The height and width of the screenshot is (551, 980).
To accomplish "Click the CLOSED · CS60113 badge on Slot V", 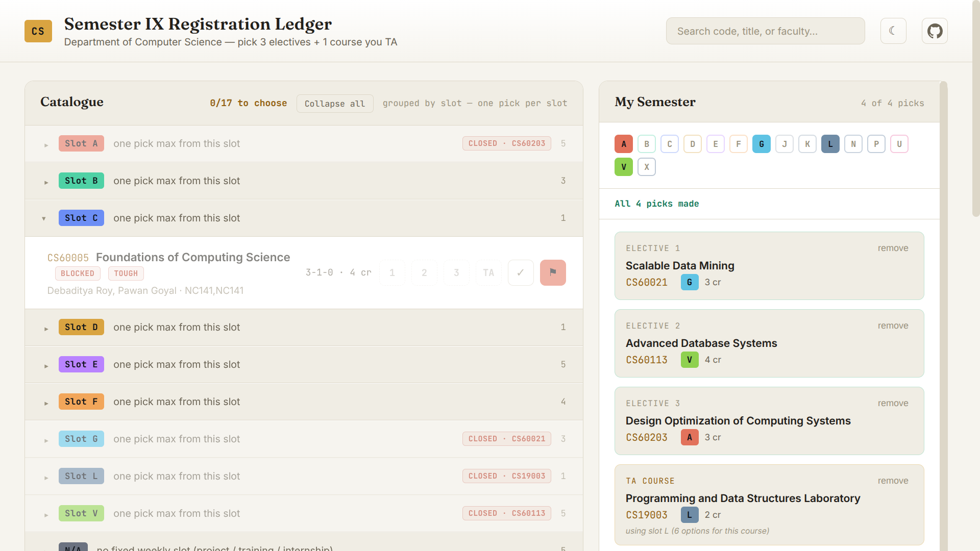I will (507, 513).
